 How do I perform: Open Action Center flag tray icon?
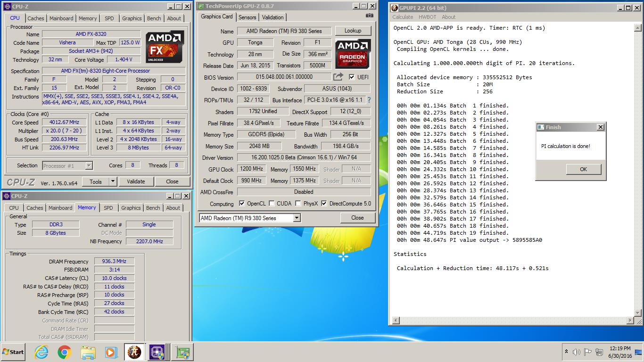(x=587, y=352)
